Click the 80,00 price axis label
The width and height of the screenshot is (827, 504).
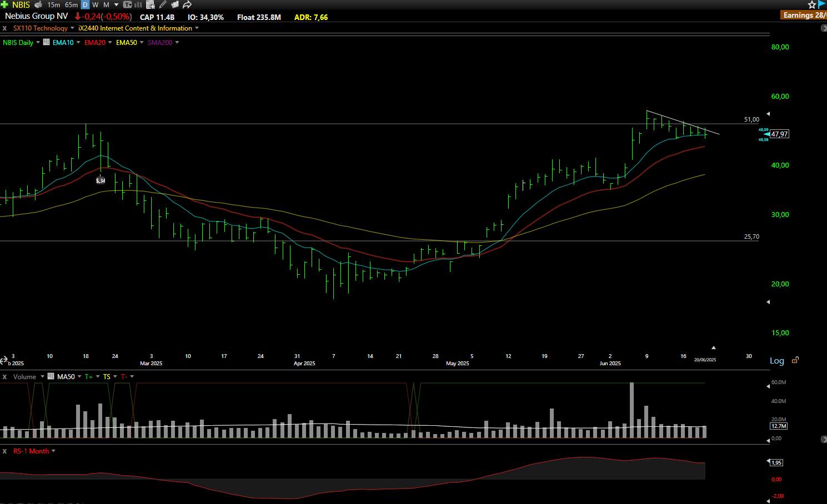coord(780,47)
